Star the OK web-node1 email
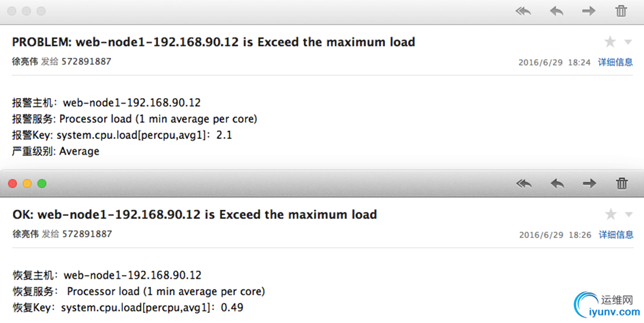Screen dimensions: 644x323 (x=610, y=215)
